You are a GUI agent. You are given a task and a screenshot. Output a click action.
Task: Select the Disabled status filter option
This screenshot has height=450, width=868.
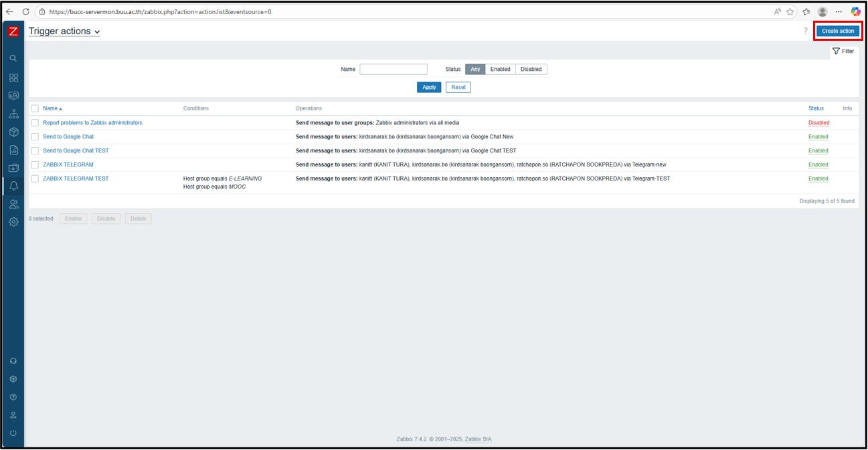(531, 70)
